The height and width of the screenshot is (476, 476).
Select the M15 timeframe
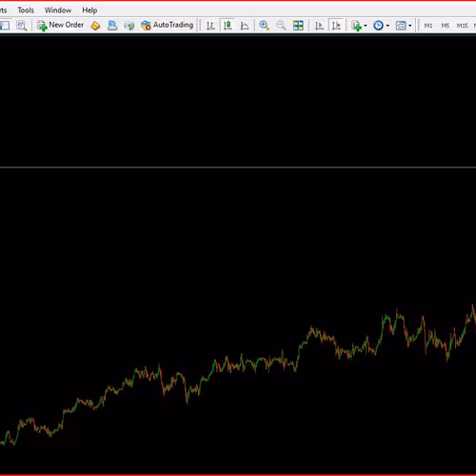click(463, 26)
